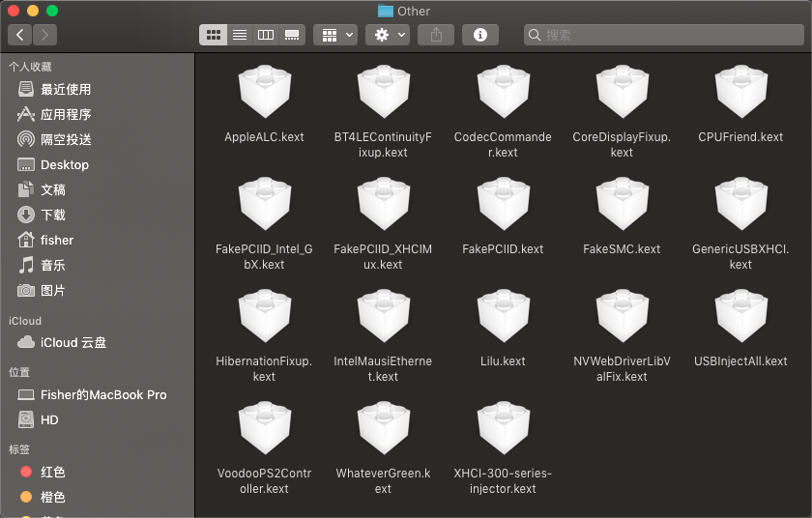Viewport: 812px width, 518px height.
Task: Select the Lilu.kext icon
Action: pyautogui.click(x=503, y=316)
